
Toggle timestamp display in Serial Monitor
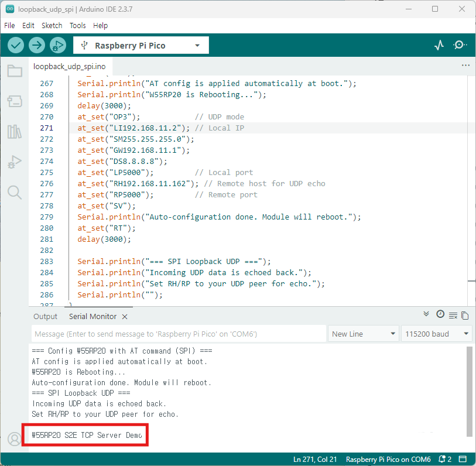440,315
